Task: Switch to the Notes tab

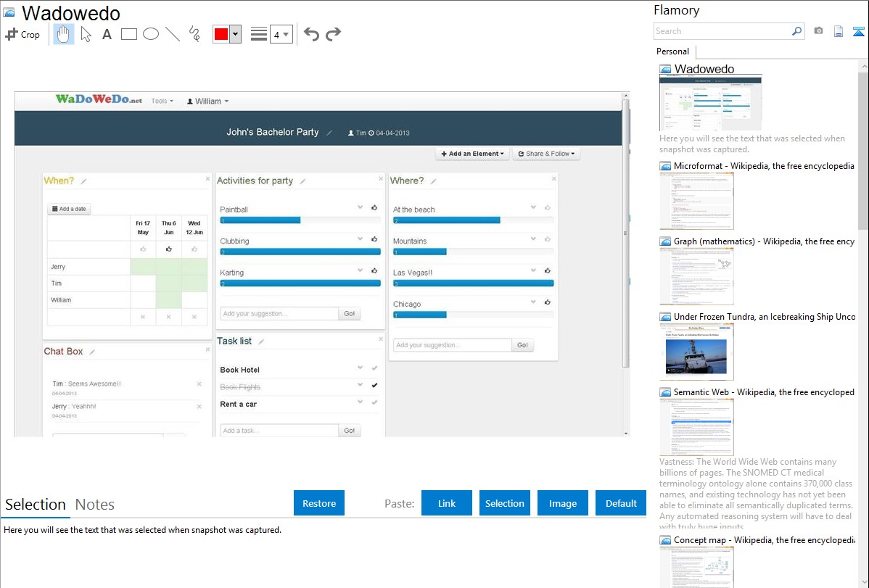Action: 95,505
